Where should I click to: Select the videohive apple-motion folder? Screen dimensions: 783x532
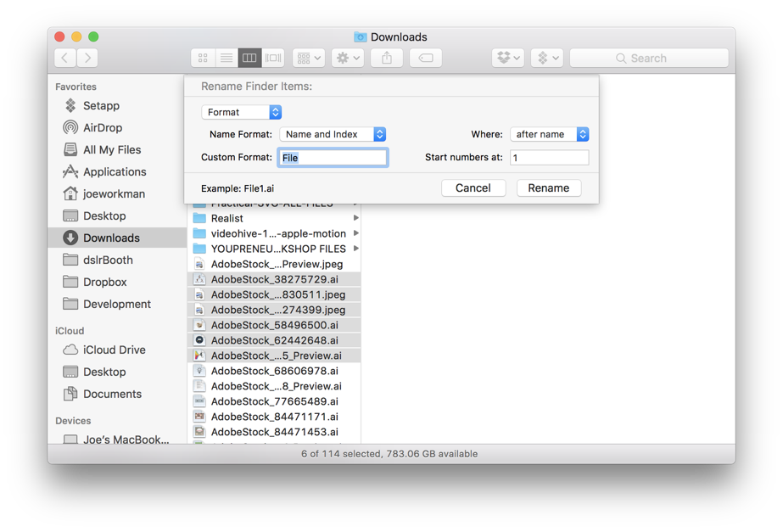pos(275,233)
